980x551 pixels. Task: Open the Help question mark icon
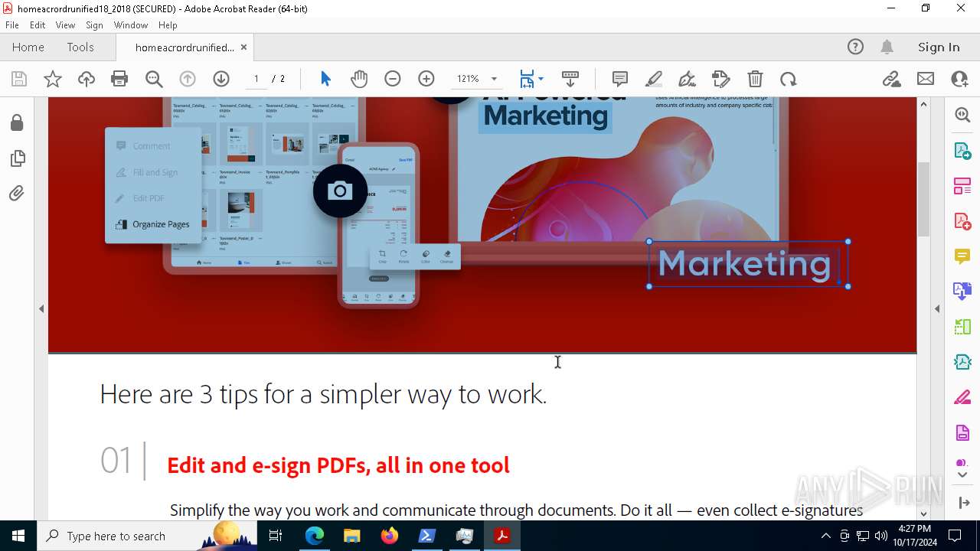coord(855,47)
